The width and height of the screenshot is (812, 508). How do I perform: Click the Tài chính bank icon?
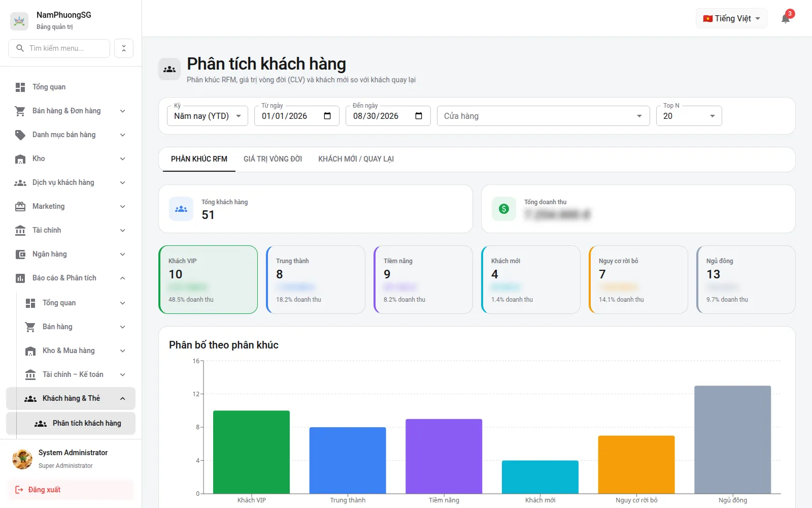point(20,230)
